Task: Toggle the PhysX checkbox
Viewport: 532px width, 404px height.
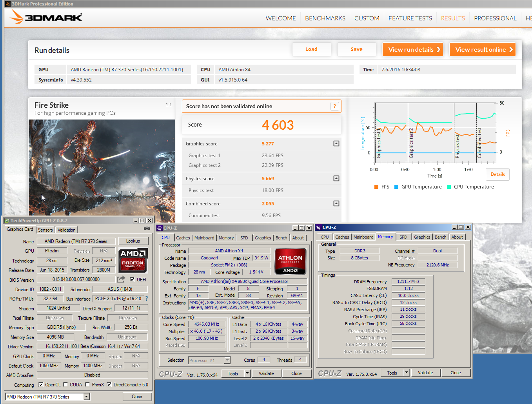Action: point(87,384)
